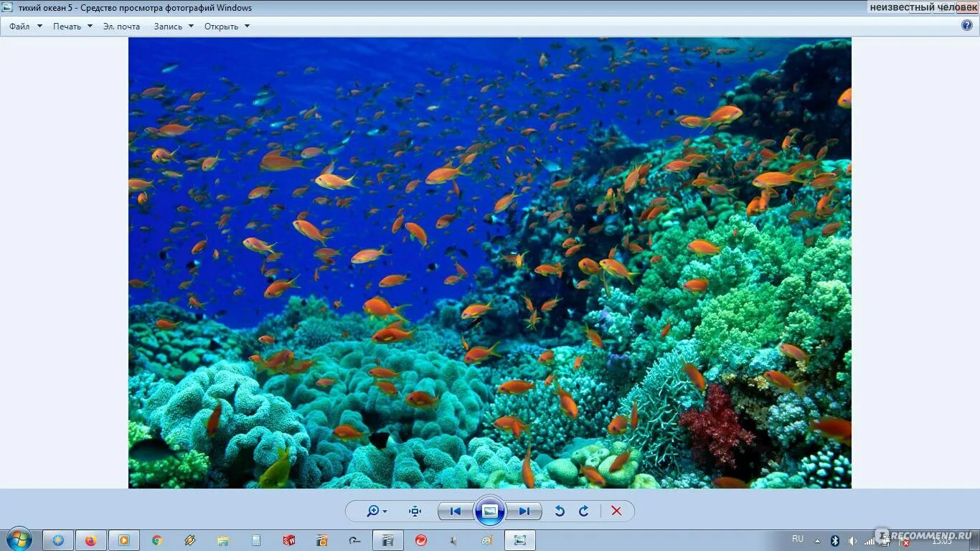This screenshot has width=980, height=551.
Task: Launch Google Chrome from the taskbar
Action: pyautogui.click(x=157, y=540)
